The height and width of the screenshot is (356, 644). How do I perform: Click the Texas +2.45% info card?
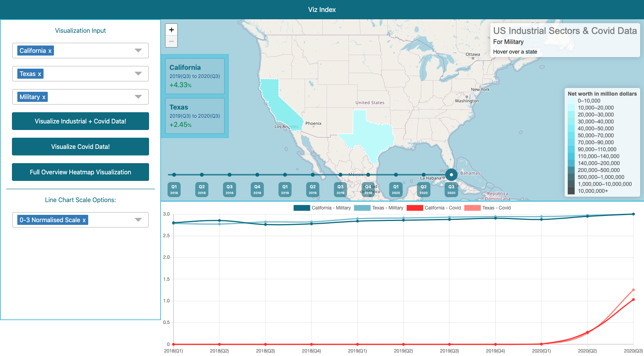click(x=195, y=116)
